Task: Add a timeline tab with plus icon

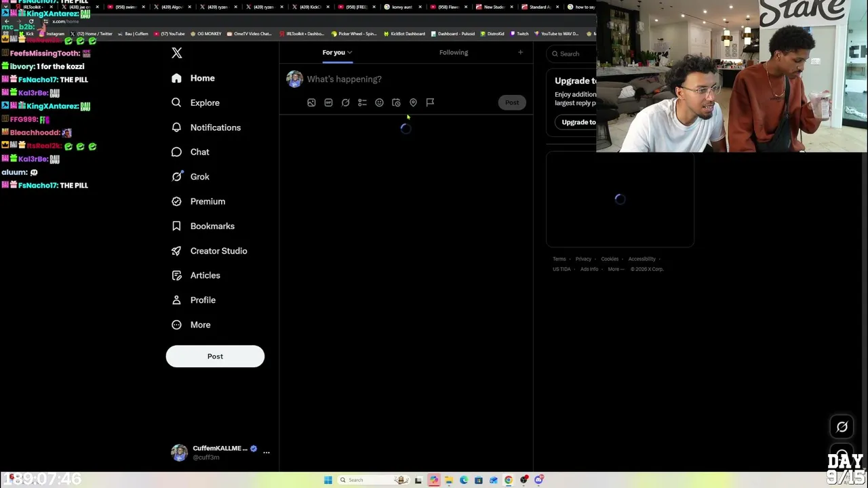Action: tap(520, 52)
